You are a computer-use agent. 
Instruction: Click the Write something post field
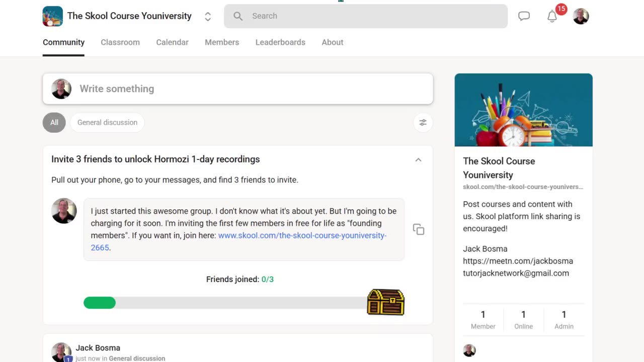pyautogui.click(x=238, y=89)
